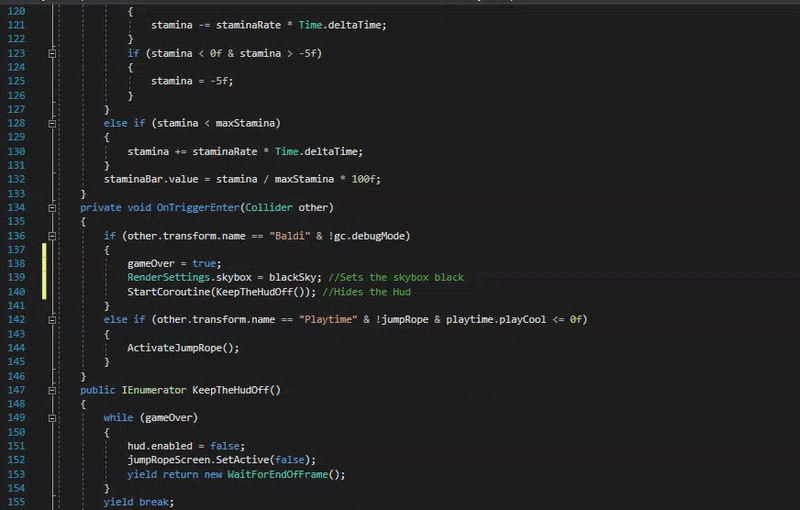
Task: Collapse the if block at line 123
Action: (52, 53)
